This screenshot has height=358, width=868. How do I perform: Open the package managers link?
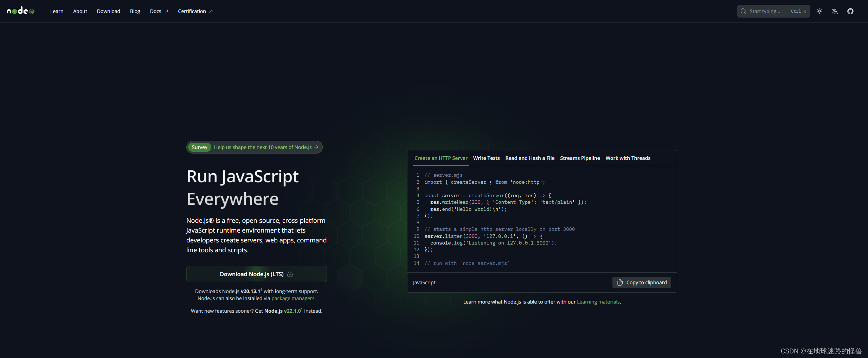point(293,298)
